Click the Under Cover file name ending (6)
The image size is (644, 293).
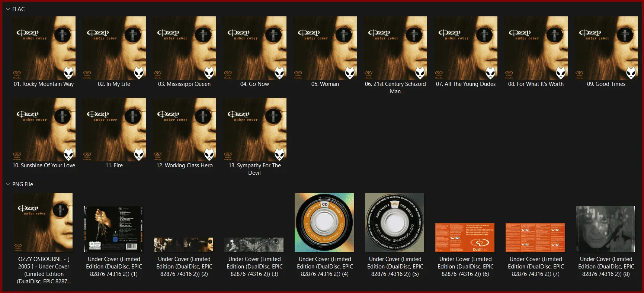point(466,267)
